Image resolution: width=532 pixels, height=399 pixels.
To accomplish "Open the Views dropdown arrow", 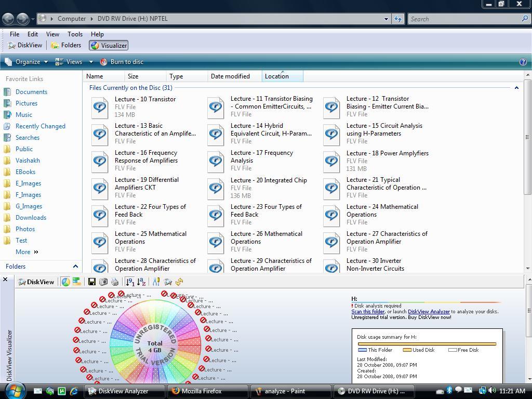I will click(x=91, y=62).
